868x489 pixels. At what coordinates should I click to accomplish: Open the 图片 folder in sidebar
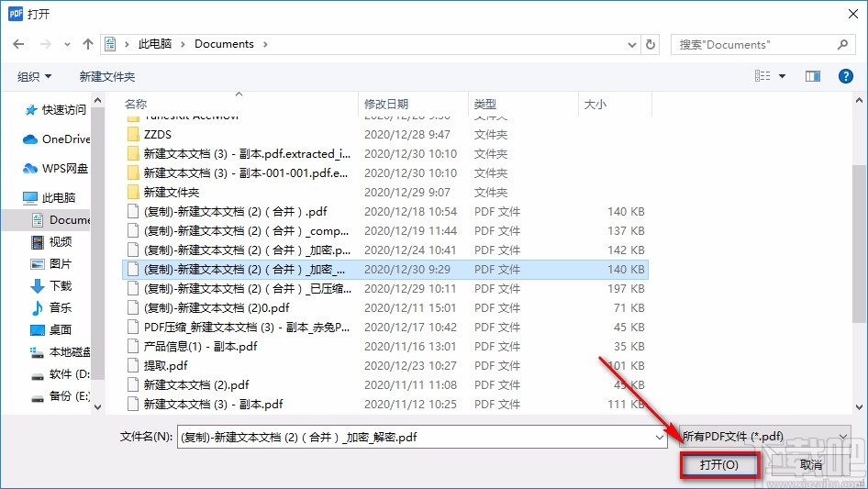click(x=51, y=263)
